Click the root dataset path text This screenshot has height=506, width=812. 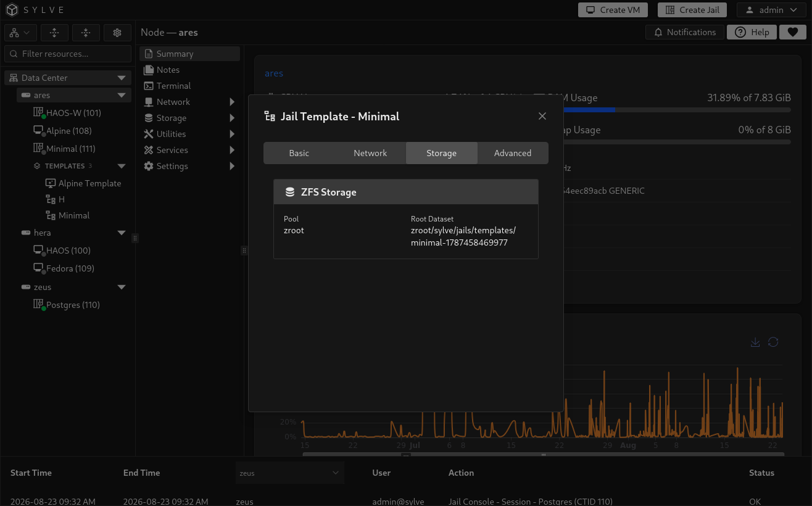coord(463,236)
